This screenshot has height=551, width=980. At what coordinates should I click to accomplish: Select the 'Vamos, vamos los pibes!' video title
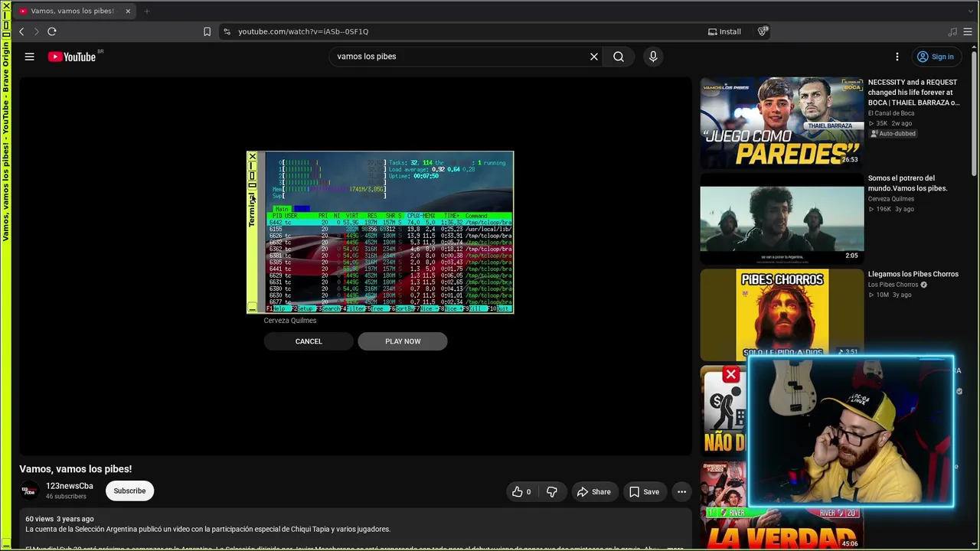76,469
